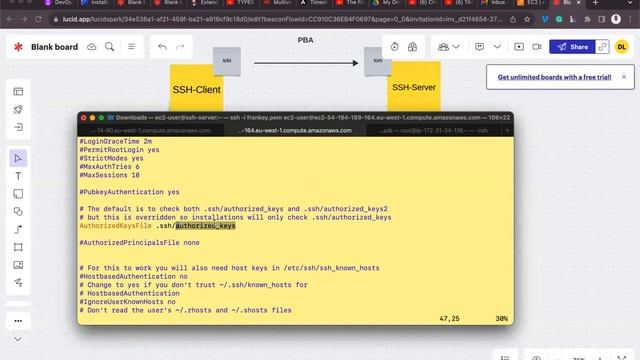The height and width of the screenshot is (360, 640).
Task: Select the sticky note tool
Action: (x=18, y=194)
